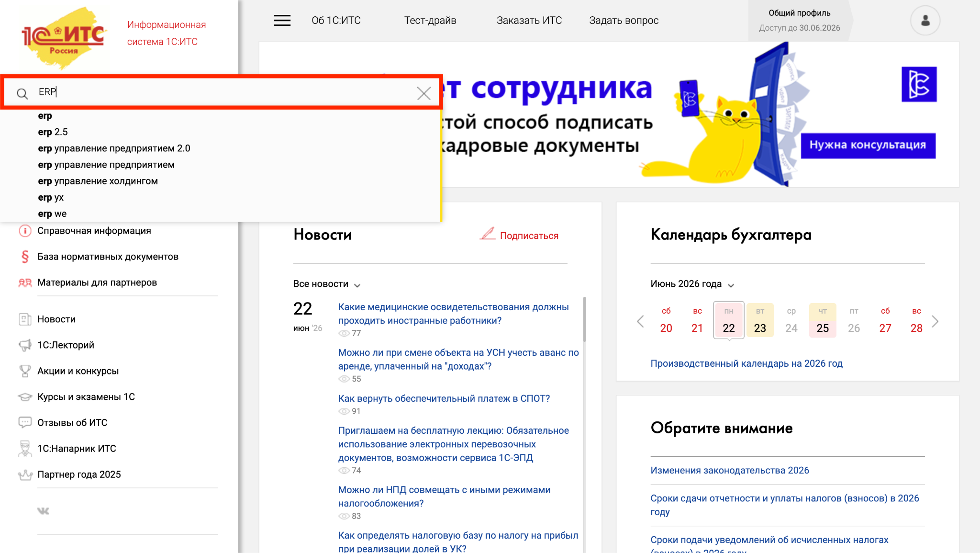Open Об 1С:ИТС menu item
Image resolution: width=980 pixels, height=553 pixels.
(x=336, y=21)
